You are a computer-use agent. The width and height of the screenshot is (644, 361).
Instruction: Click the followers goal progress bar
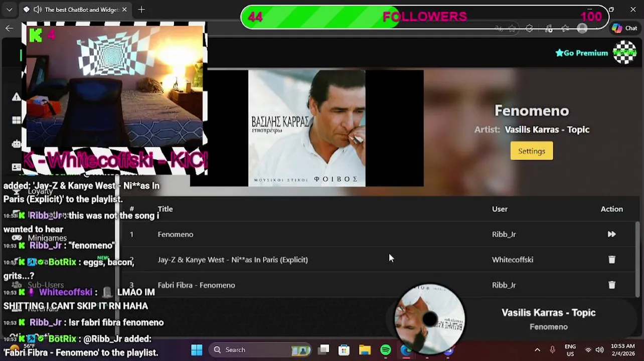coord(424,17)
